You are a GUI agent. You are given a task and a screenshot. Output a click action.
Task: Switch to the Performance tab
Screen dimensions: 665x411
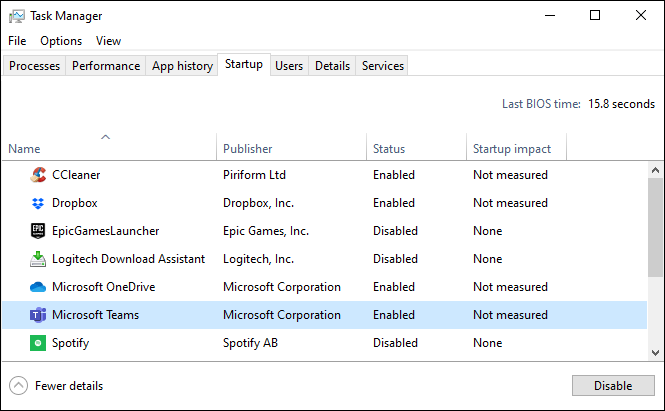[x=106, y=66]
